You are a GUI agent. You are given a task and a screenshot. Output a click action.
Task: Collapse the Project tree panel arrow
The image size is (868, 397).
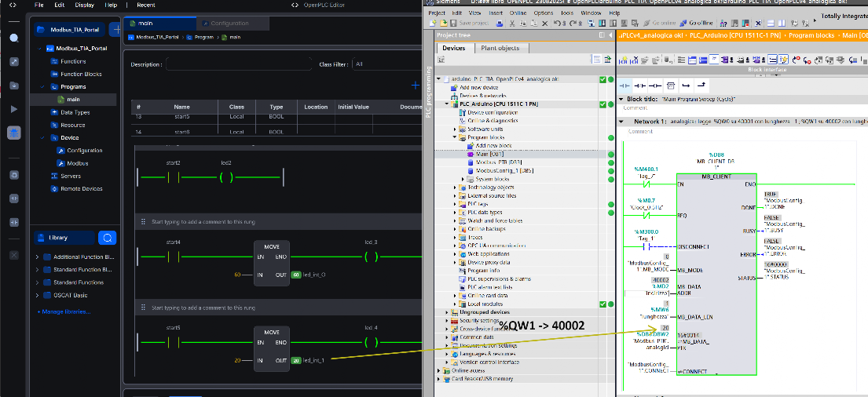pos(610,35)
